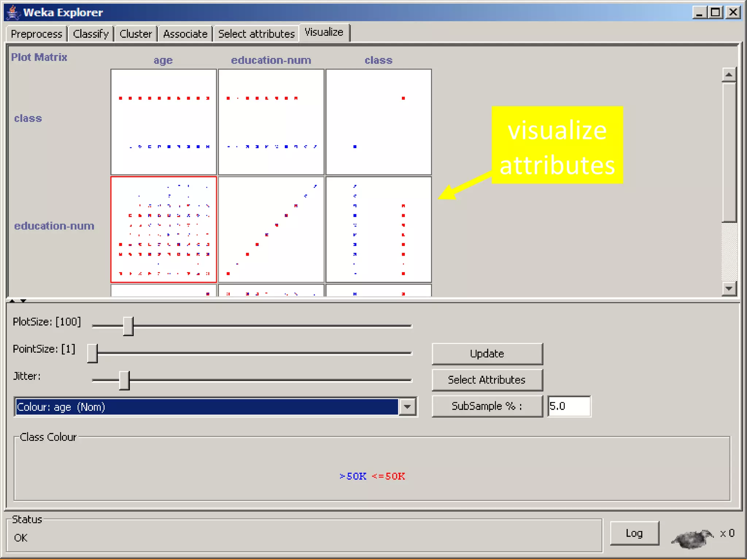The image size is (747, 560).
Task: Open the education-num vs class plot in top row
Action: pyautogui.click(x=271, y=122)
